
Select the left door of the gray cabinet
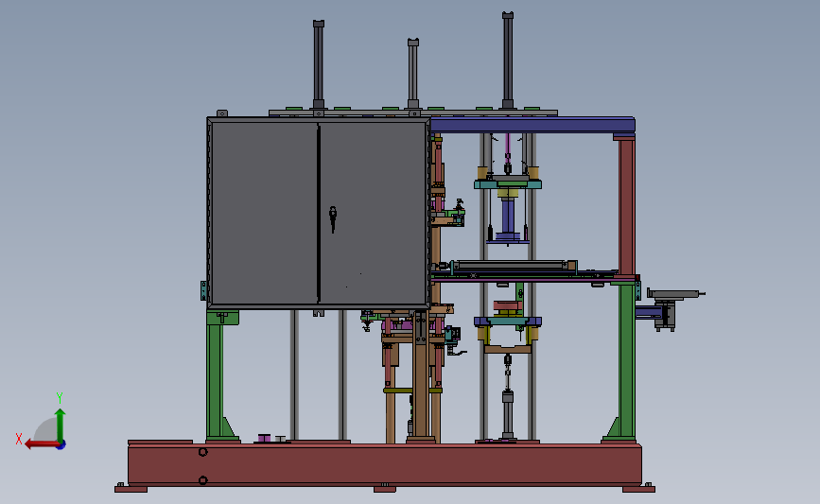[264, 213]
